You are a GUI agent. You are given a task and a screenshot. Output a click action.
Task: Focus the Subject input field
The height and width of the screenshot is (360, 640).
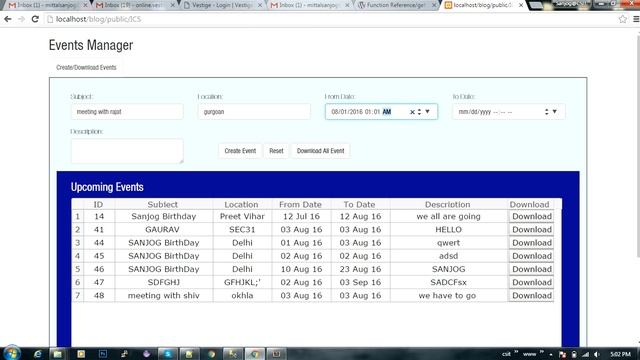point(127,111)
